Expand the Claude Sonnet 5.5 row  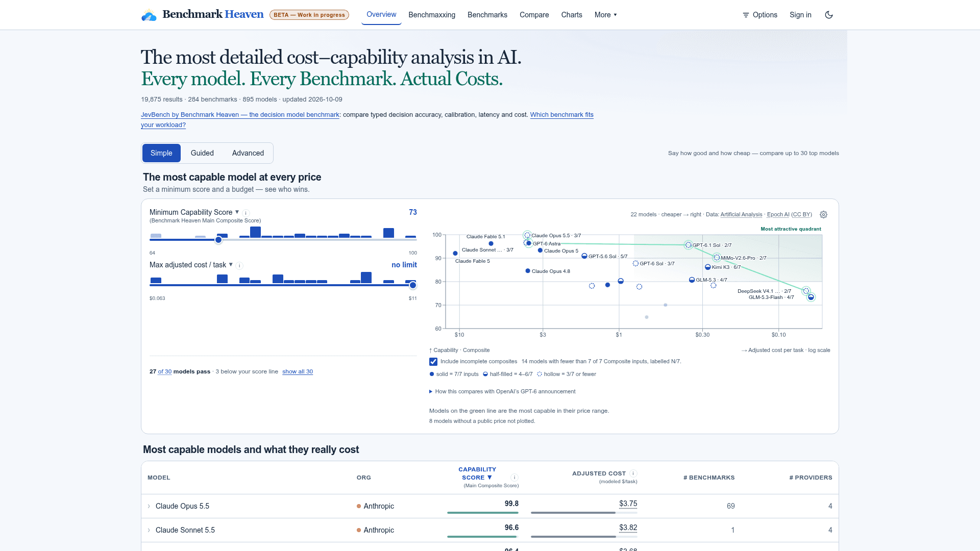pyautogui.click(x=149, y=530)
